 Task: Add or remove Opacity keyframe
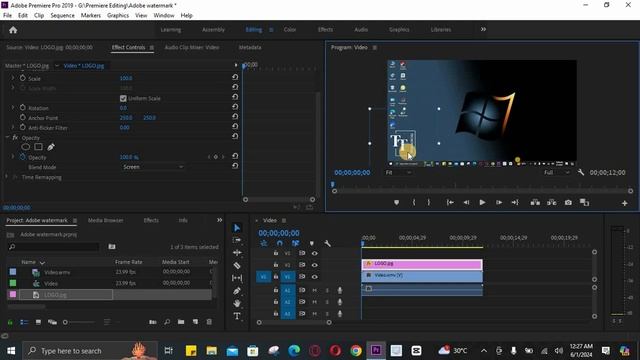[x=216, y=157]
